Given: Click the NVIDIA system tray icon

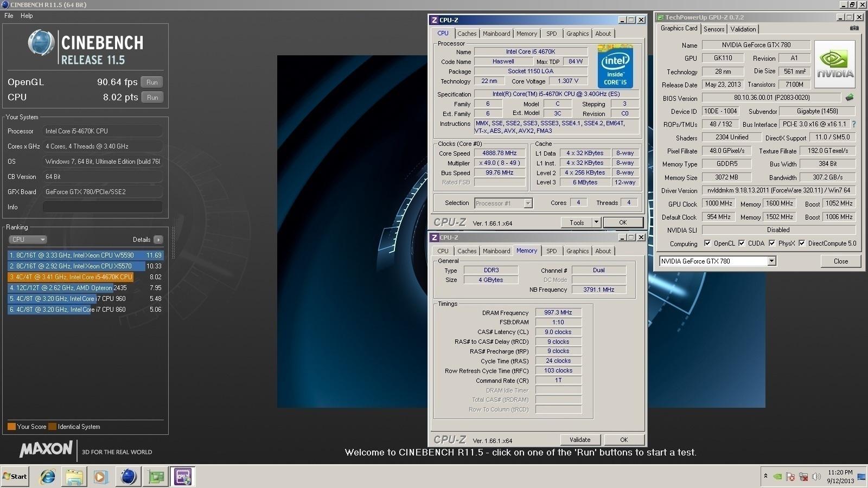Looking at the screenshot, I should 778,477.
